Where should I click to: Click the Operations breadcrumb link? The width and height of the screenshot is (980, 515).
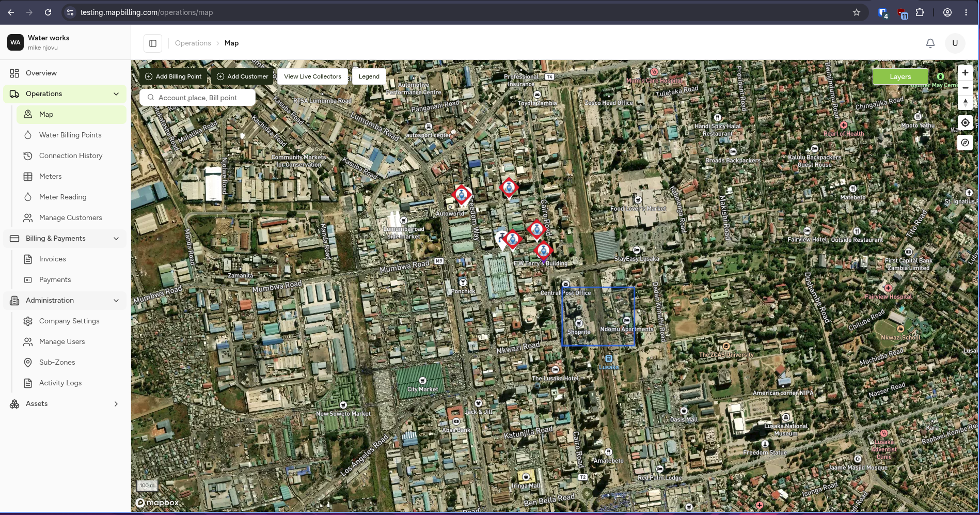tap(193, 43)
